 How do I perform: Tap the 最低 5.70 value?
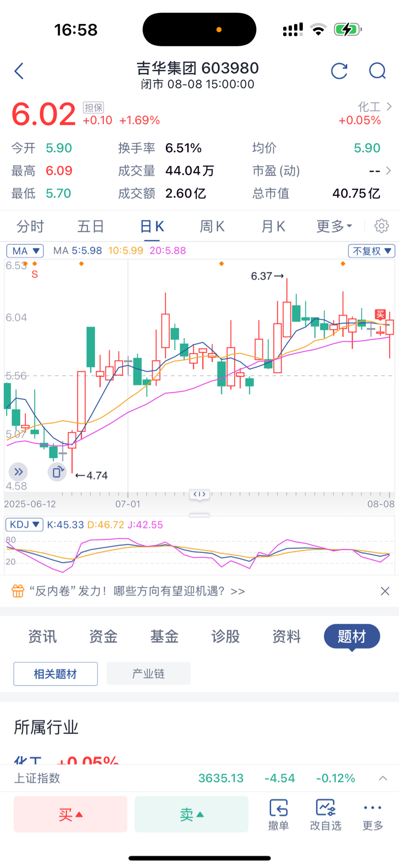(58, 193)
